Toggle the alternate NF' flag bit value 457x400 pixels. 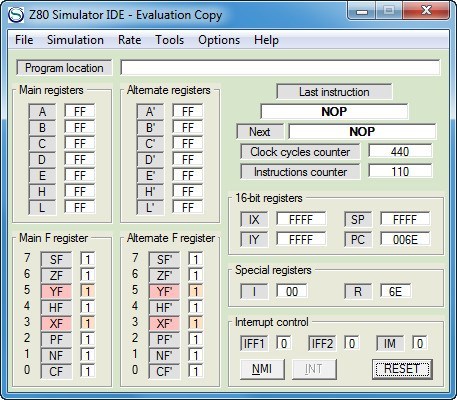pos(196,355)
